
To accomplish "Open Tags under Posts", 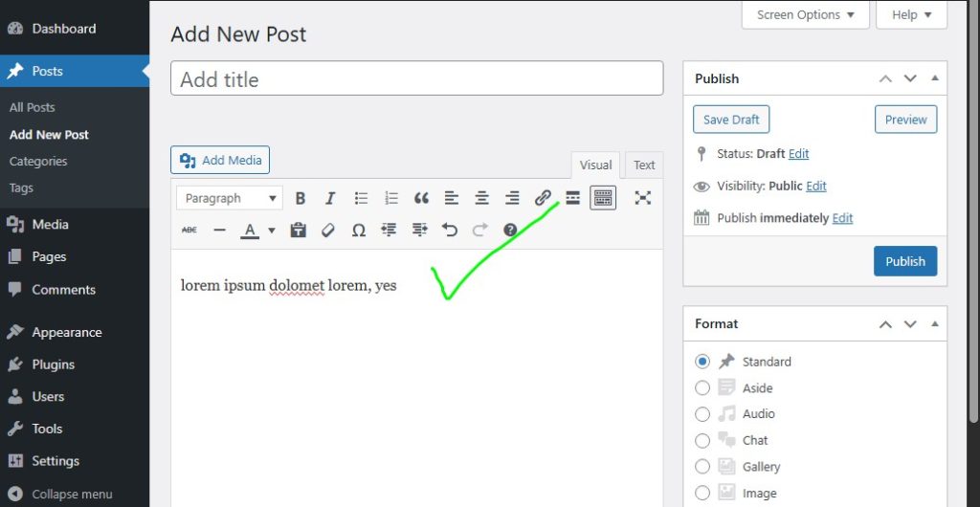I will tap(21, 187).
